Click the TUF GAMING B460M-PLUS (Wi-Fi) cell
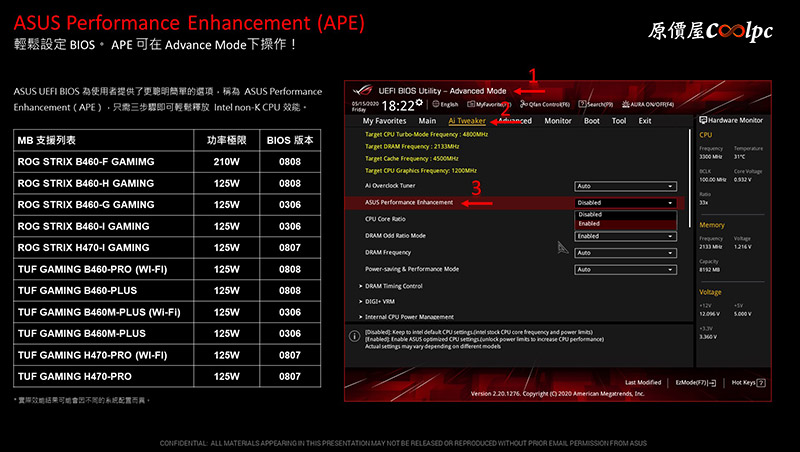The width and height of the screenshot is (800, 452). [104, 312]
